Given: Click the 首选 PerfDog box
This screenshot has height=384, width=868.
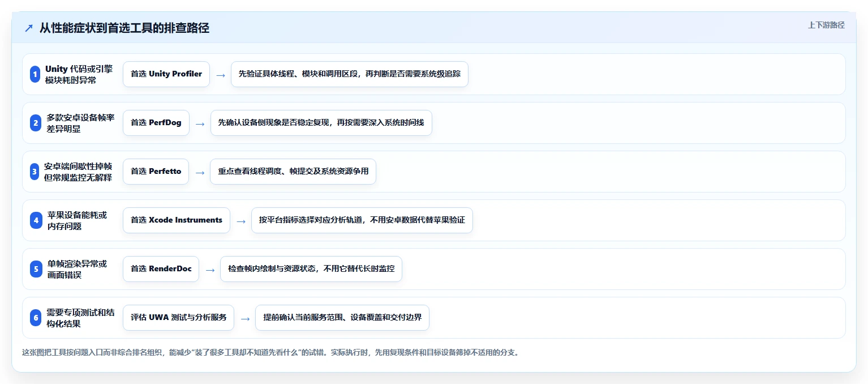Looking at the screenshot, I should (x=156, y=123).
